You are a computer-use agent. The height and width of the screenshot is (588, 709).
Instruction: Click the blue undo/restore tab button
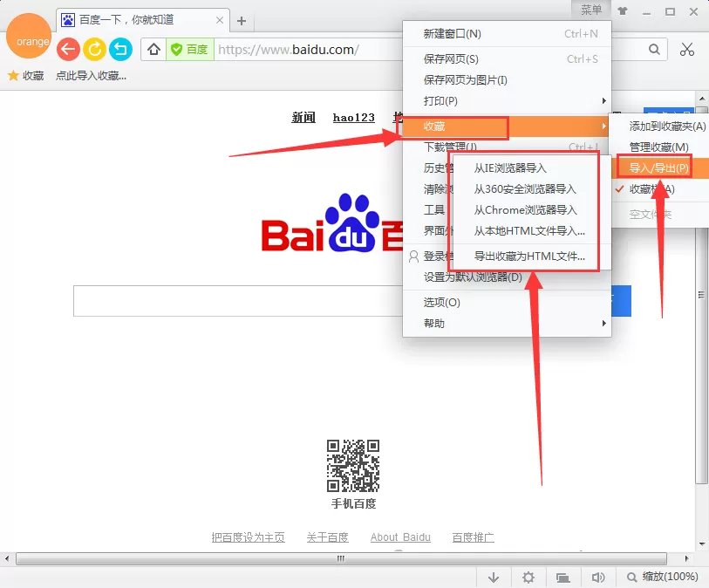pos(120,50)
